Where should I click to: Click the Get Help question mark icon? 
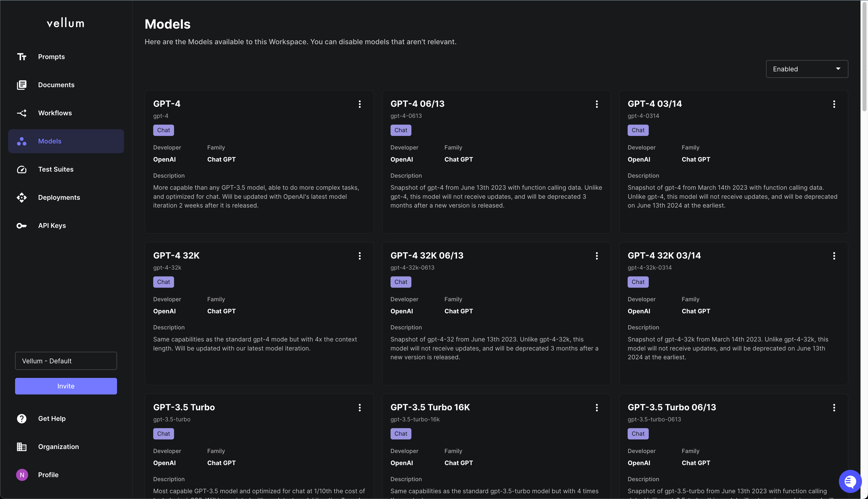point(22,418)
